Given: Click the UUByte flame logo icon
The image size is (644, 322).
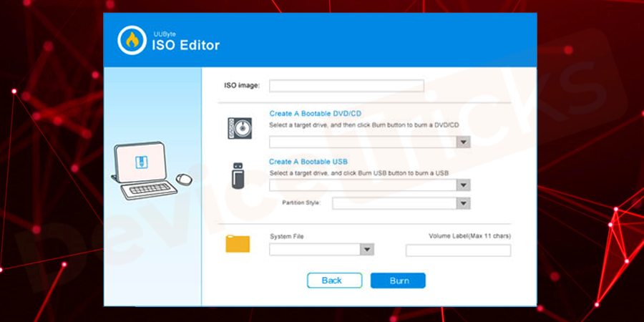Looking at the screenshot, I should click(x=132, y=40).
